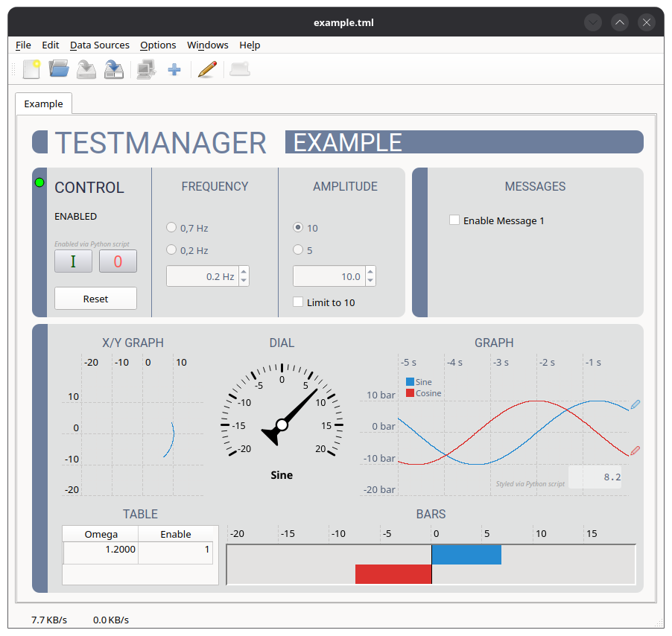This screenshot has width=672, height=636.
Task: Click the Omega table cell 1.2000
Action: coord(101,550)
